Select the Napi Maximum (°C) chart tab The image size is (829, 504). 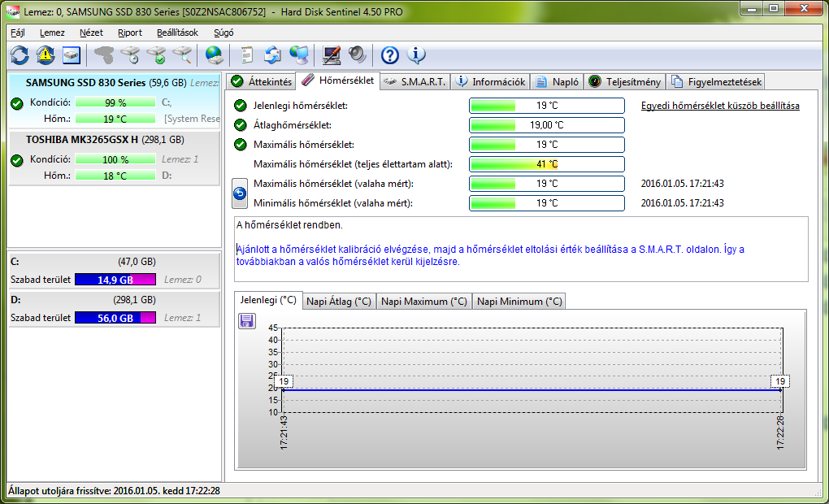click(x=424, y=301)
